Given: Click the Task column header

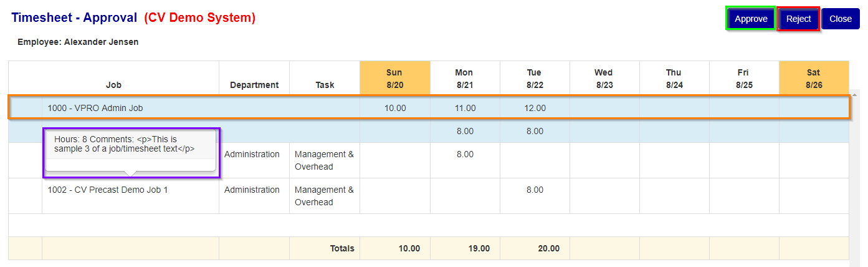Looking at the screenshot, I should coord(325,85).
